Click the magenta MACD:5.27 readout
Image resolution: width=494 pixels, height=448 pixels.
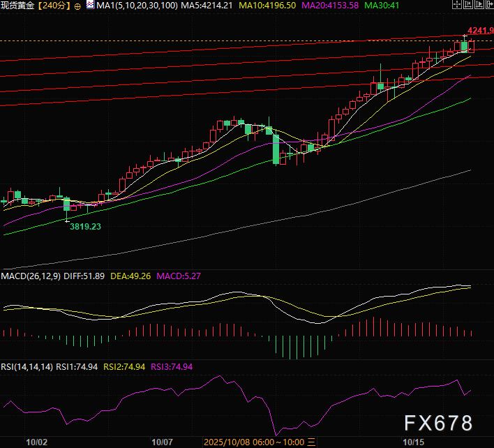[x=179, y=276]
